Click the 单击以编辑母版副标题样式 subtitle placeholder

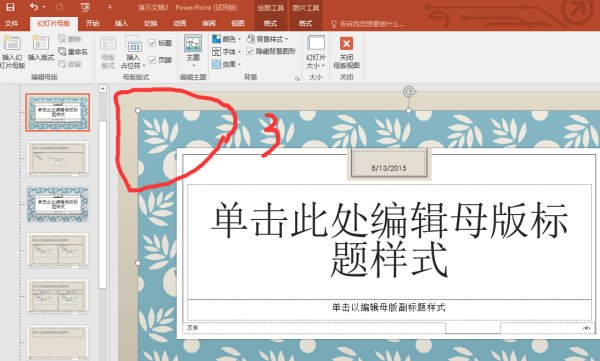(x=389, y=309)
